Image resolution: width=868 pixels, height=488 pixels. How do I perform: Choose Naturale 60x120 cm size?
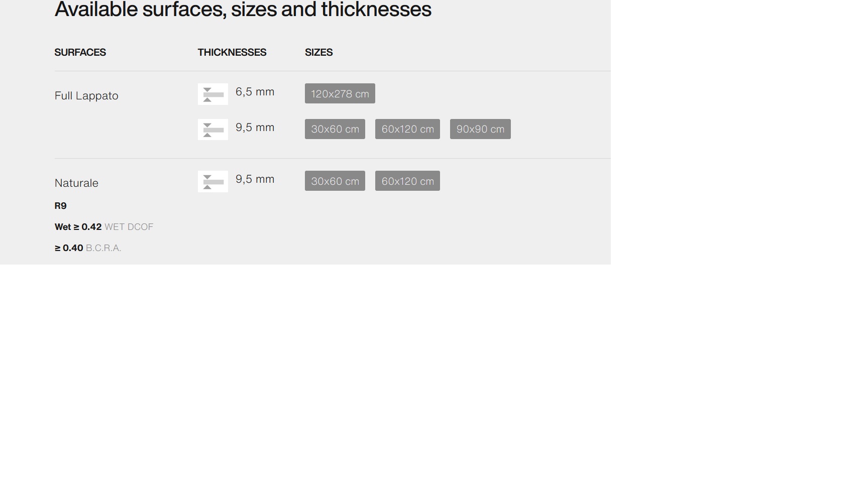click(407, 181)
